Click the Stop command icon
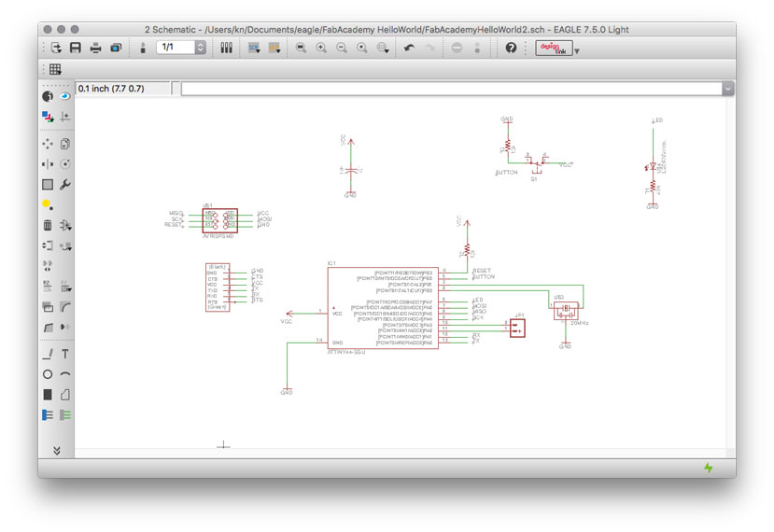The width and height of the screenshot is (774, 532). click(457, 48)
